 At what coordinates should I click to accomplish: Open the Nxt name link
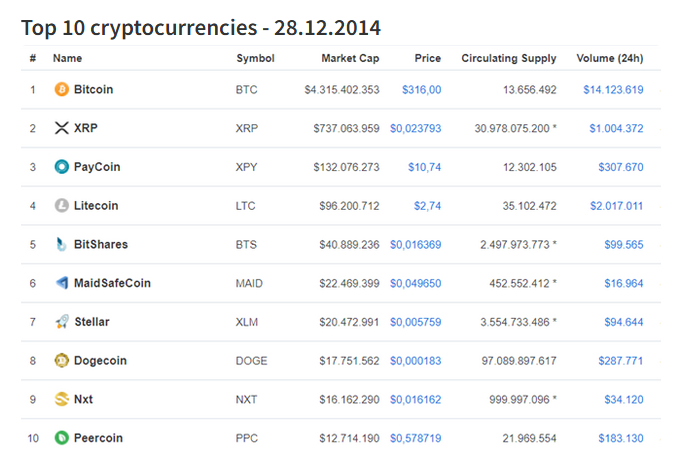pyautogui.click(x=83, y=399)
